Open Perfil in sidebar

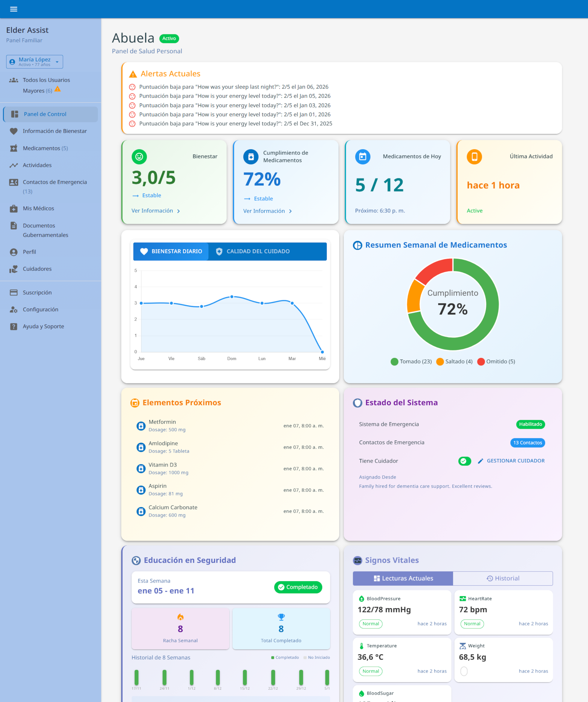click(51, 252)
